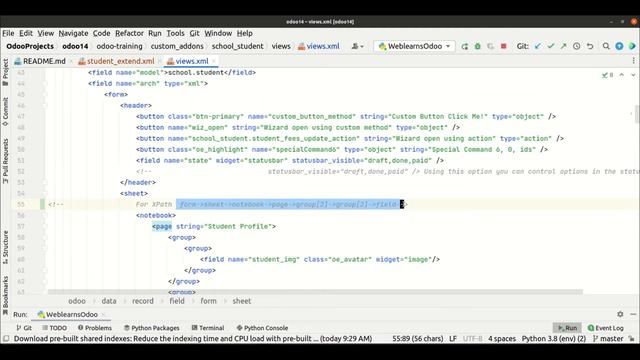Open the Window menu
The image size is (640, 360).
(218, 33)
